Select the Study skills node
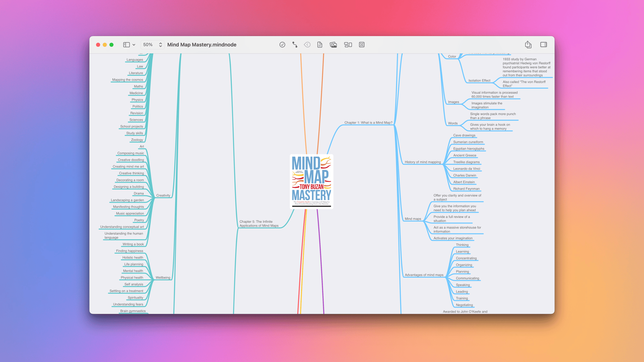 click(x=134, y=133)
